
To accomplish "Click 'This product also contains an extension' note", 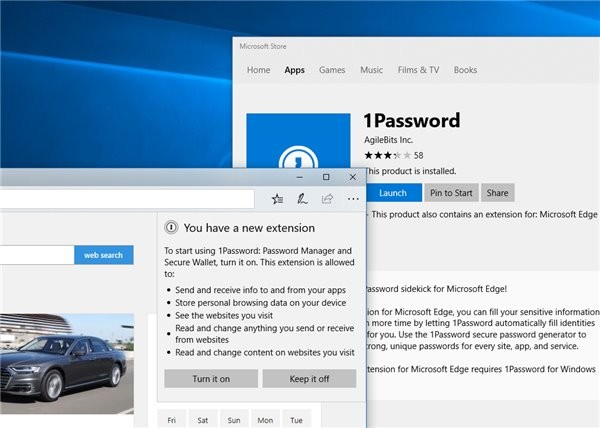I will (x=484, y=214).
